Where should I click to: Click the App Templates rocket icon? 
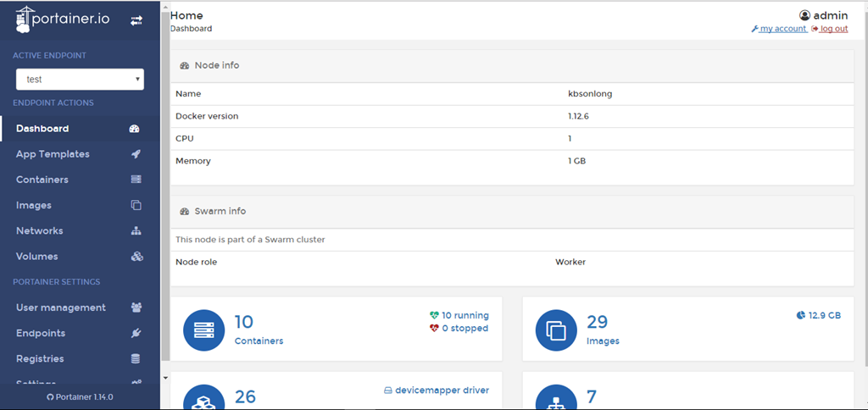[x=136, y=154]
